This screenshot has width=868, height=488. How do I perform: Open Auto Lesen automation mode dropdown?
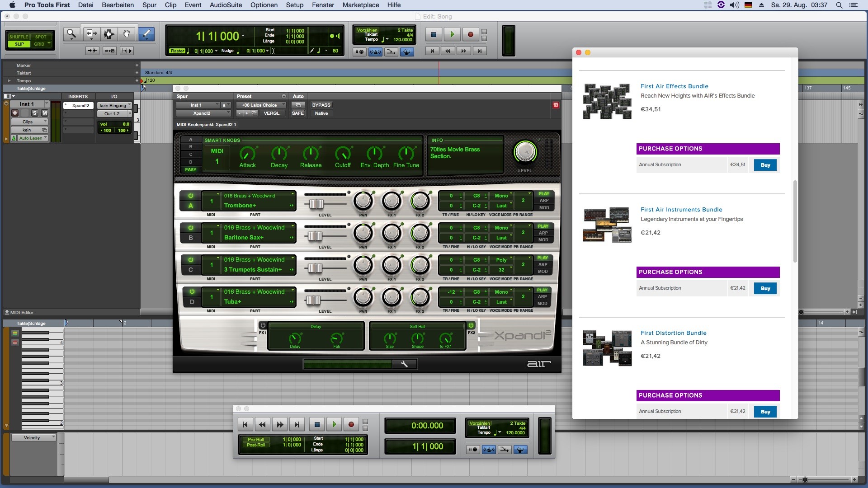(x=33, y=138)
